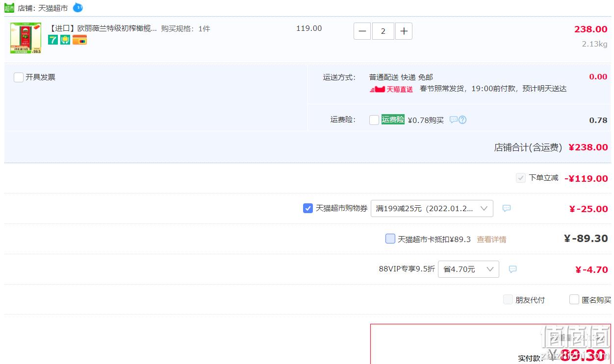This screenshot has width=614, height=364.
Task: Click the question mark help icon beside 运费险
Action: tap(462, 120)
